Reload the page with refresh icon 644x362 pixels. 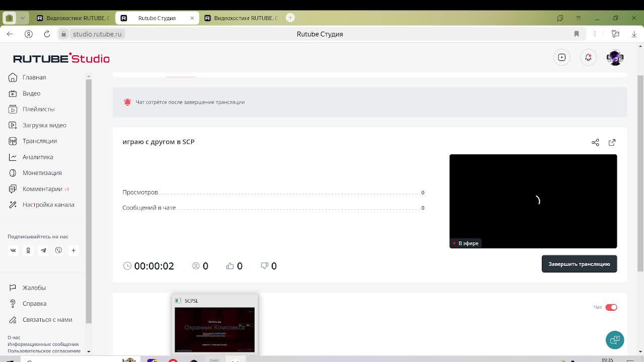click(47, 34)
